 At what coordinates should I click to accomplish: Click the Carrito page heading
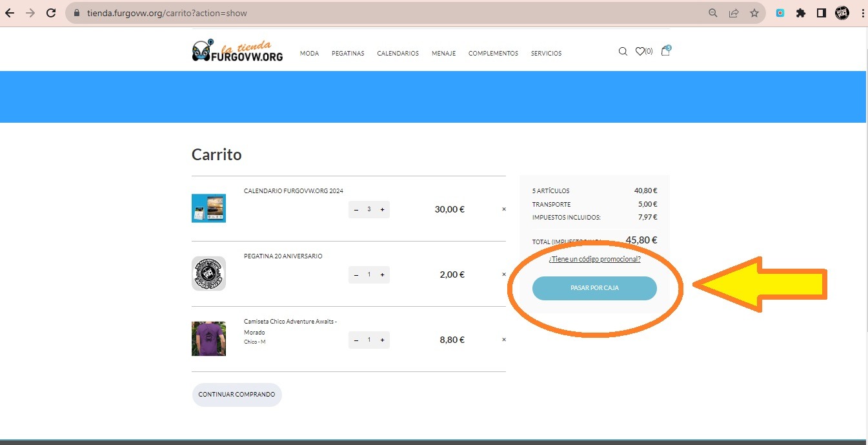(217, 155)
